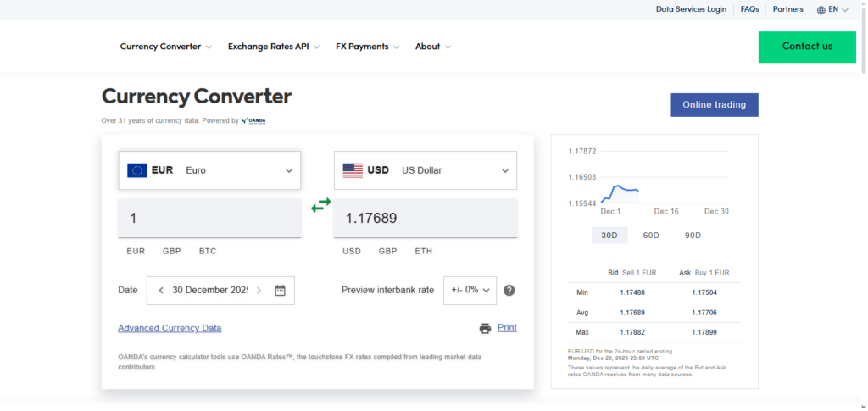Advance to next date with right arrow
The width and height of the screenshot is (868, 411).
[x=259, y=290]
